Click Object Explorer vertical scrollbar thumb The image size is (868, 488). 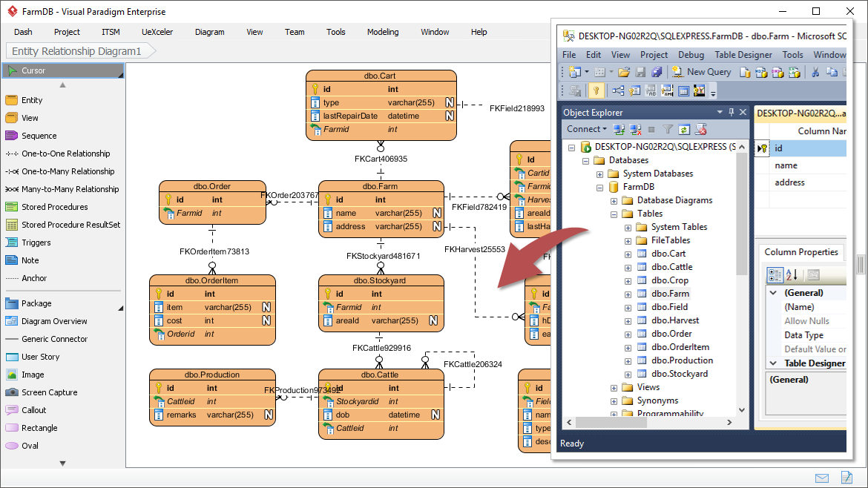(742, 214)
